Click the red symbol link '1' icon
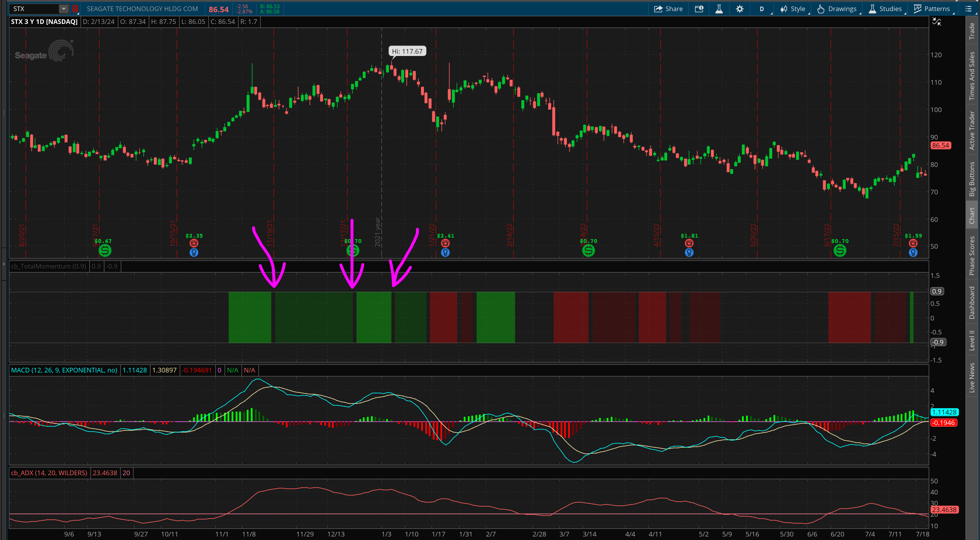 pos(75,9)
